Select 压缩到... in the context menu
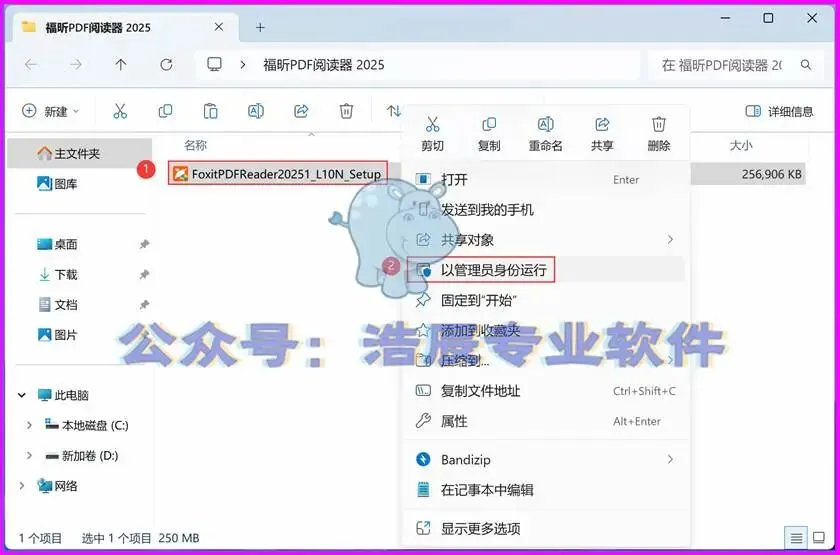 tap(545, 361)
